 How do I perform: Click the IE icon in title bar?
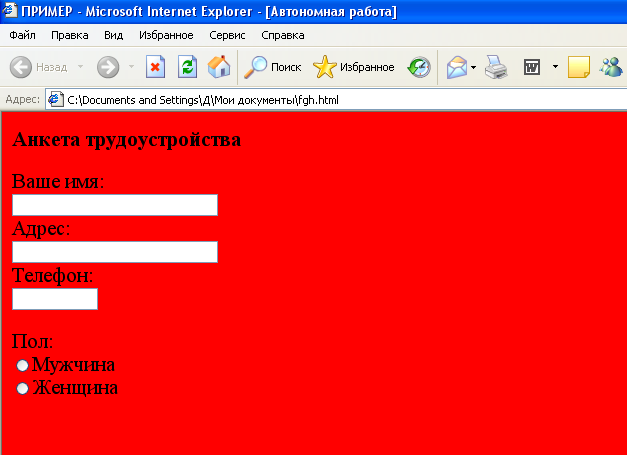(x=10, y=10)
